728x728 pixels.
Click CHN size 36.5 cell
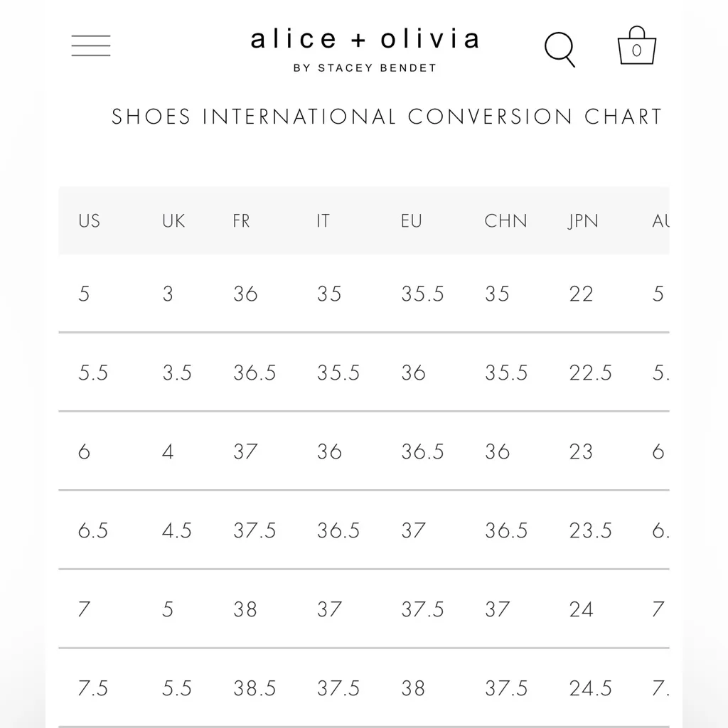pyautogui.click(x=506, y=530)
